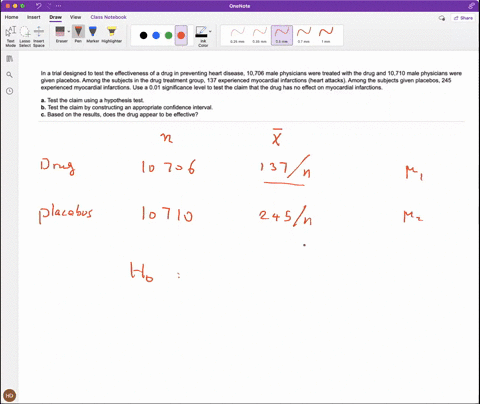
Task: Open the search magnifier in sidebar
Action: [x=10, y=75]
